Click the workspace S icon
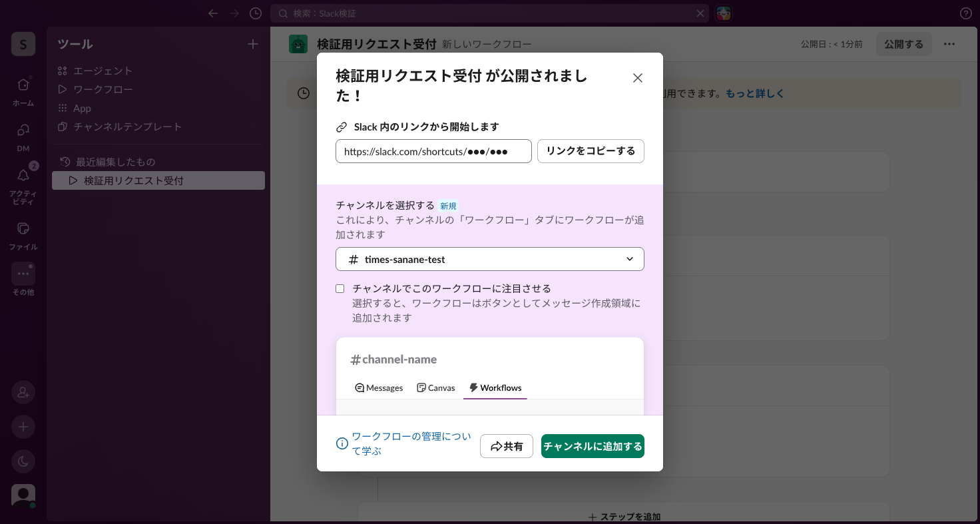 click(23, 44)
